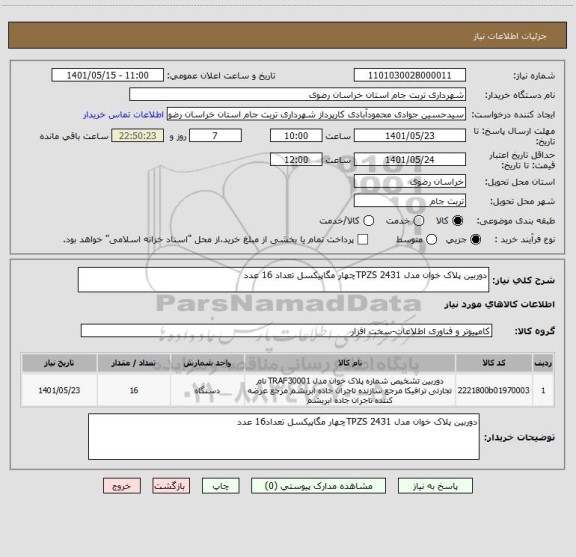
Task: Click the row number 1 cell
Action: point(543,390)
